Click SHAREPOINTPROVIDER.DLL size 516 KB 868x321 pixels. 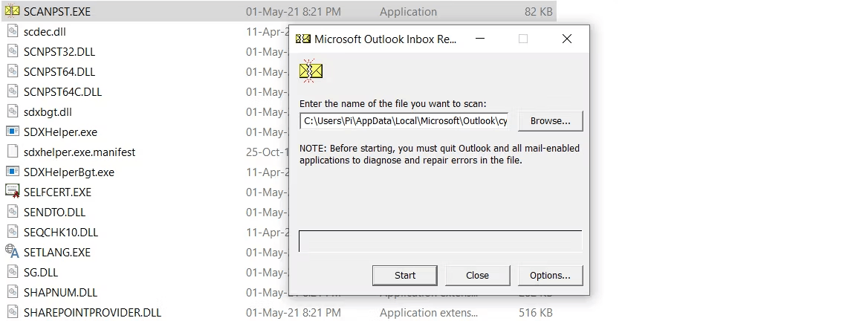click(535, 312)
